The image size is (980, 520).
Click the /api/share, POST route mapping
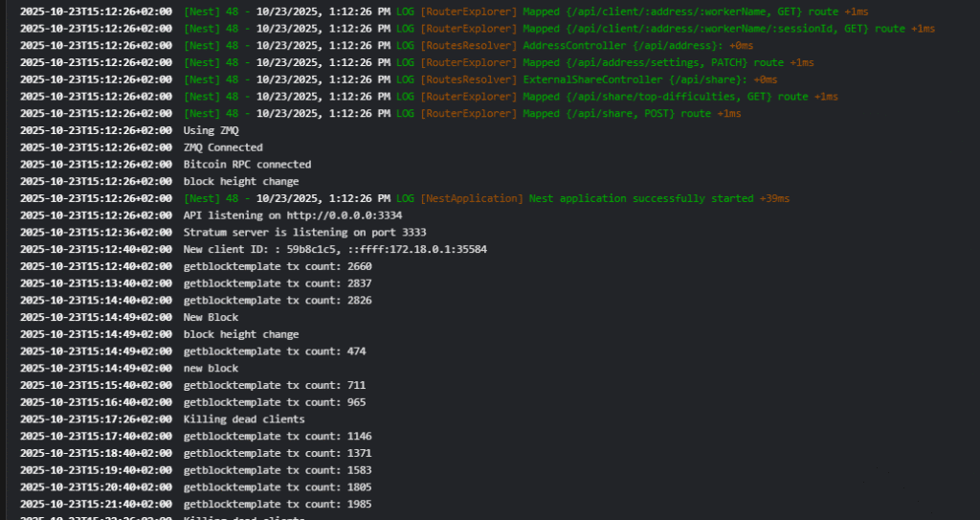tap(632, 114)
